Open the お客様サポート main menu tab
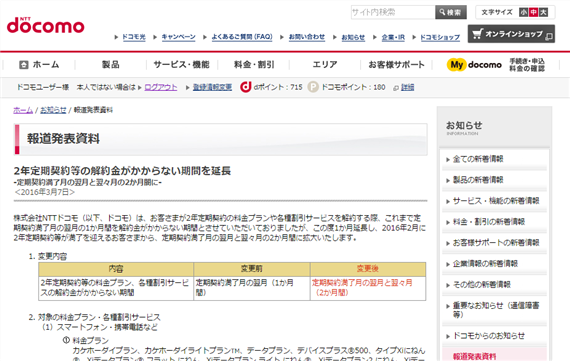 click(x=396, y=65)
